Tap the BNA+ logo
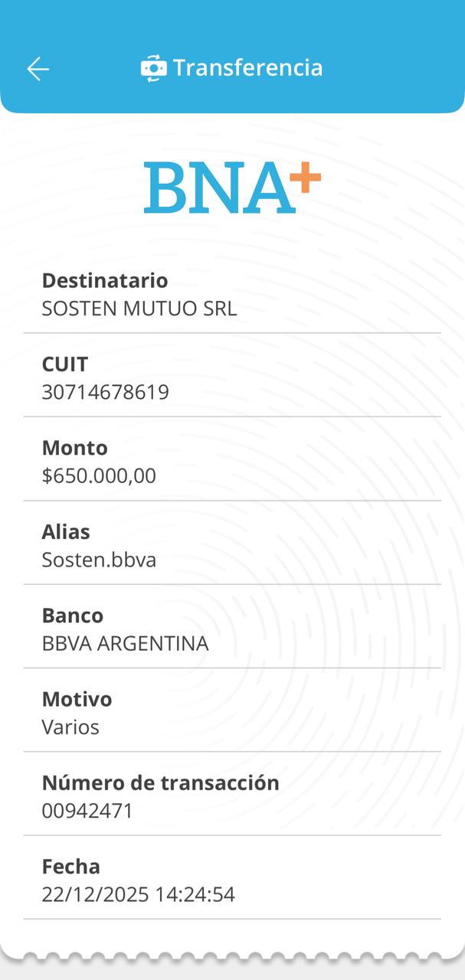This screenshot has width=465, height=980. click(x=231, y=186)
